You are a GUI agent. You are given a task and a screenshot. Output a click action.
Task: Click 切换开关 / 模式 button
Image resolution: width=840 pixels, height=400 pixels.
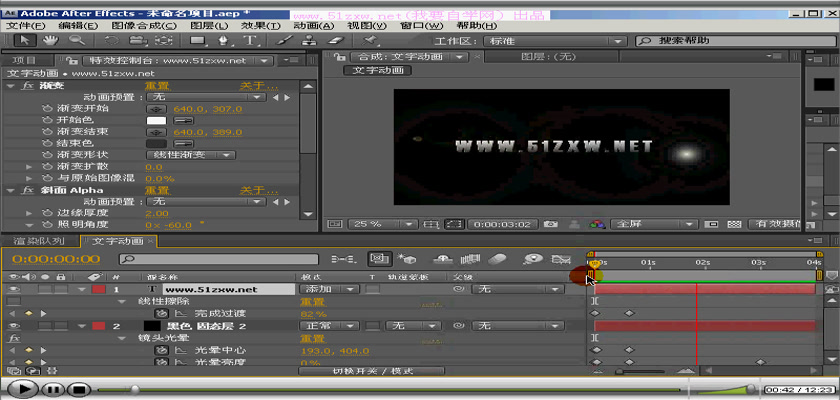click(x=371, y=371)
